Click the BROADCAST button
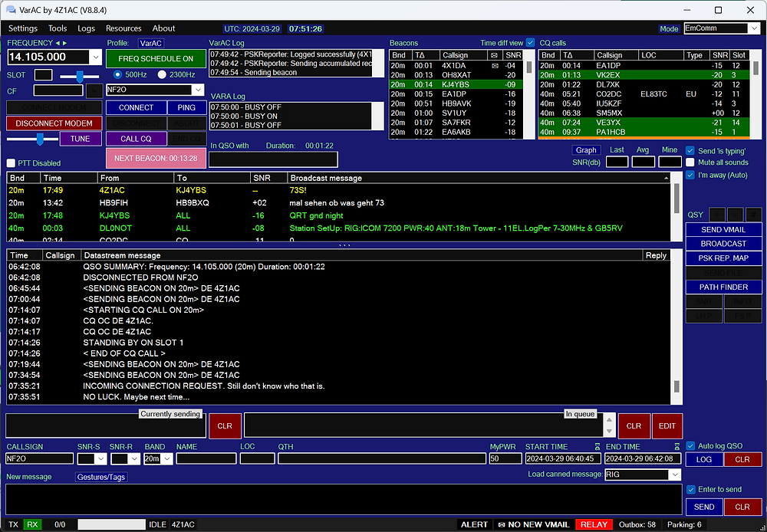The height and width of the screenshot is (532, 767). tap(723, 244)
